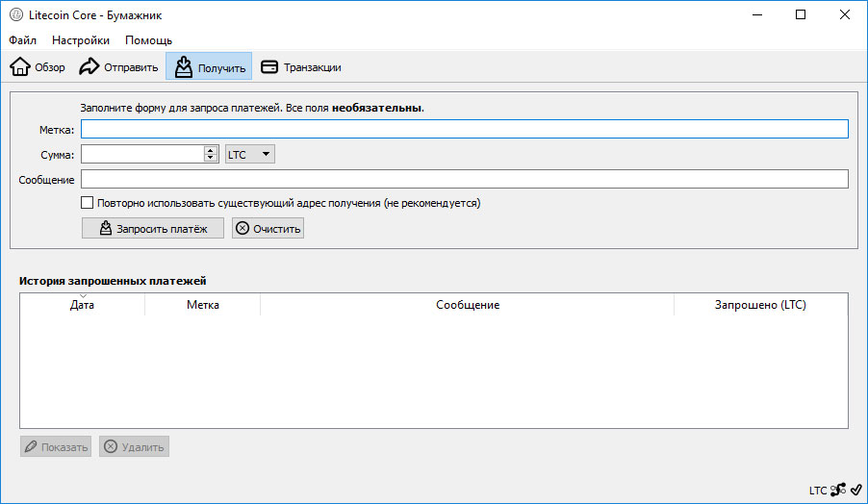Sort history by Сообщение column header
The height and width of the screenshot is (504, 868).
468,305
